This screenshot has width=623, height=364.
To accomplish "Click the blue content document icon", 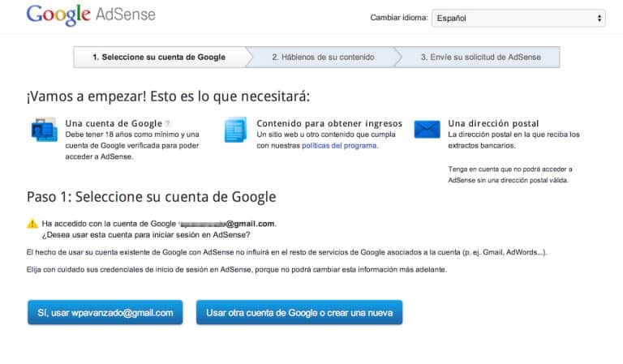I will [235, 130].
